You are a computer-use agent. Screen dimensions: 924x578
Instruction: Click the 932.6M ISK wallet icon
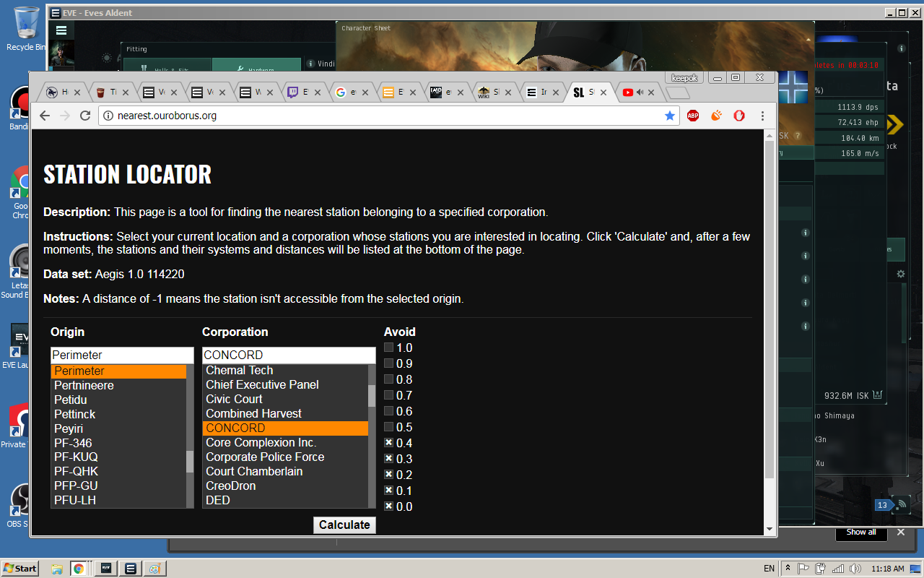click(x=878, y=395)
